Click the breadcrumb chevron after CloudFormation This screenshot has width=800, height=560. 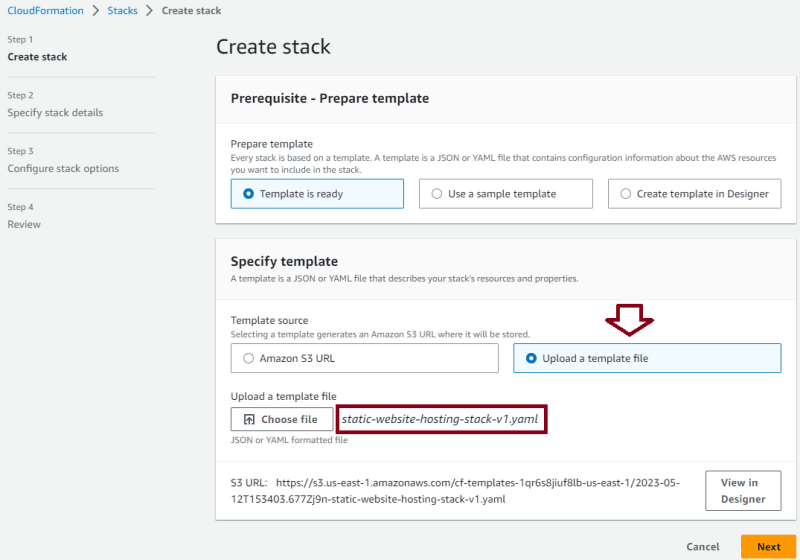click(95, 11)
